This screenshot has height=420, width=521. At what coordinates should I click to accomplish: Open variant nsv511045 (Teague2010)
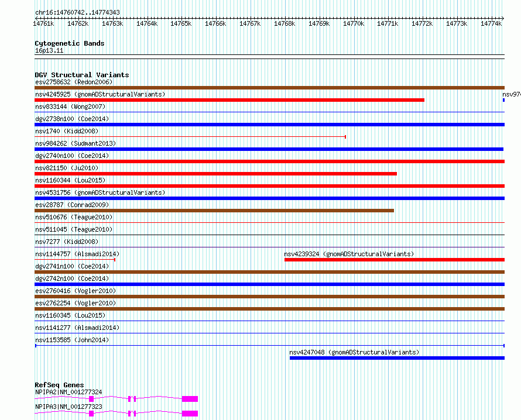pos(74,229)
